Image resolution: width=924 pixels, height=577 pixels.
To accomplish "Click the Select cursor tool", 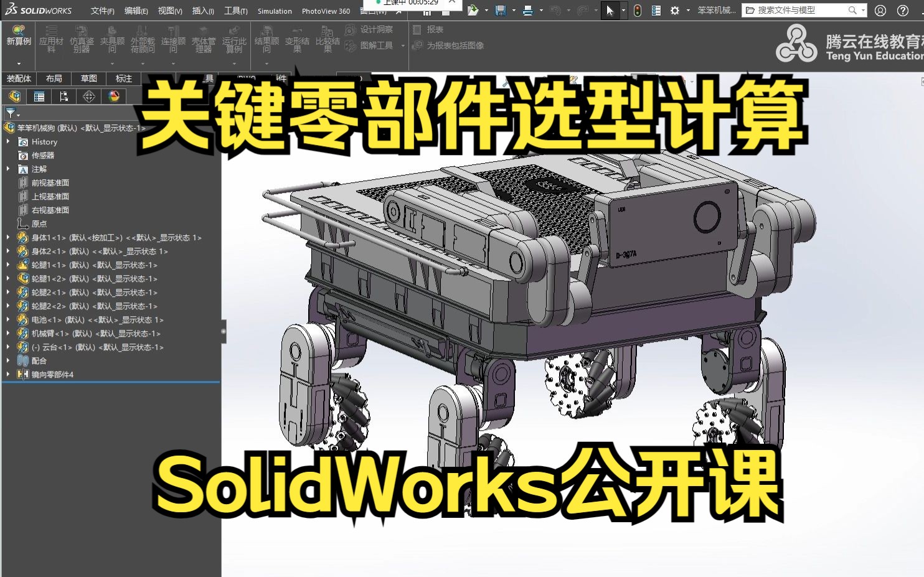I will coord(610,10).
